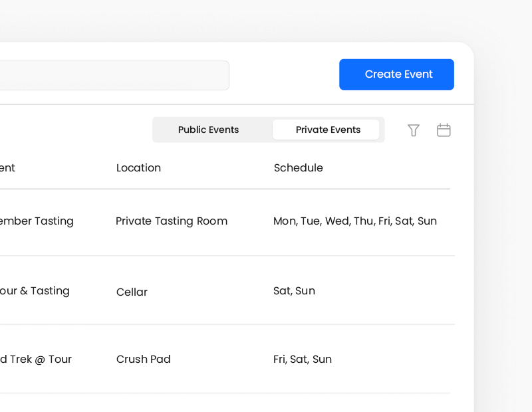Viewport: 532px width, 412px height.
Task: Select the Private Tasting Room location
Action: (172, 221)
